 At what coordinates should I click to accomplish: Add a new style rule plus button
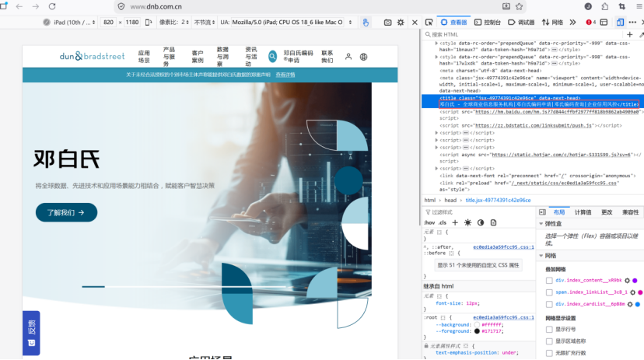pos(455,222)
